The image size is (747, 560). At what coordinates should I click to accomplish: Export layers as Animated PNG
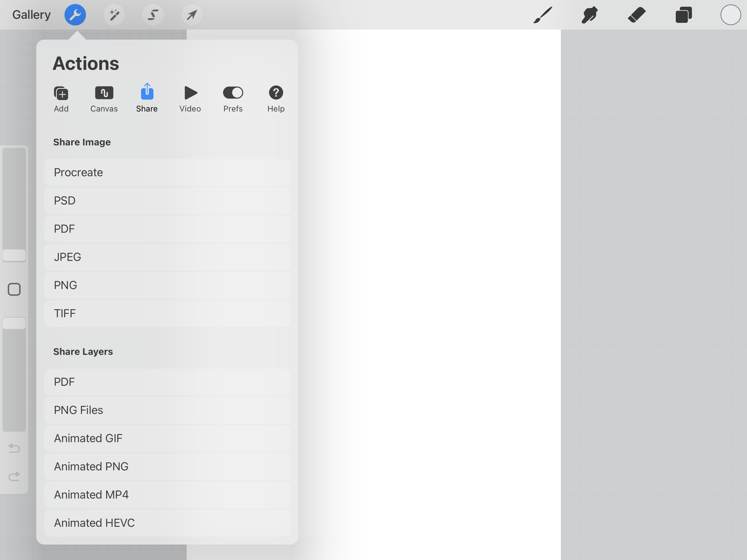click(x=167, y=466)
